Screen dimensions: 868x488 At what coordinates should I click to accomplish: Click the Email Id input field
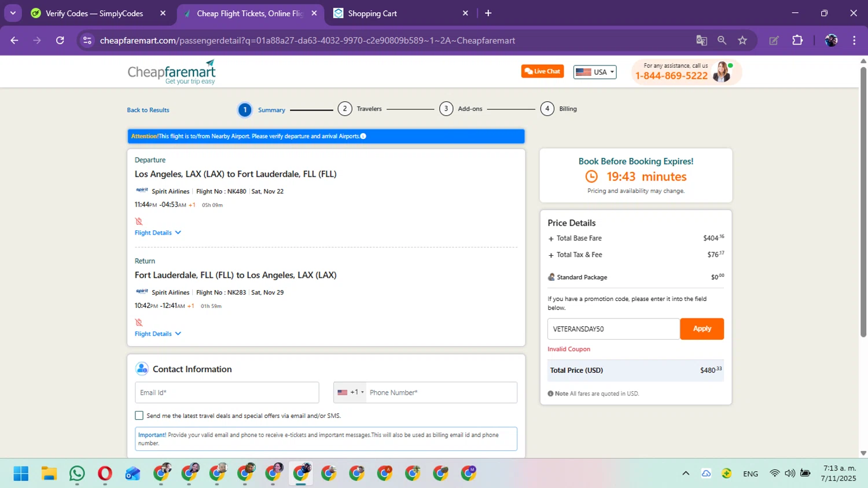tap(227, 392)
